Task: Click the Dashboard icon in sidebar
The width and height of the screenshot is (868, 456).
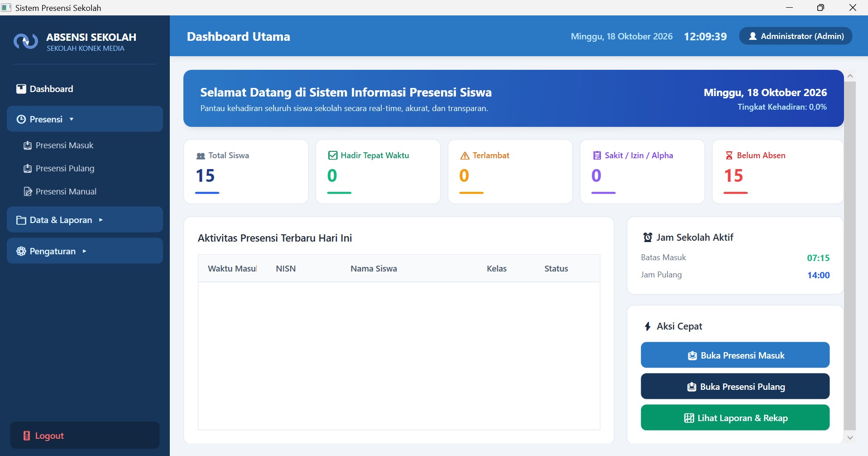Action: coord(21,89)
